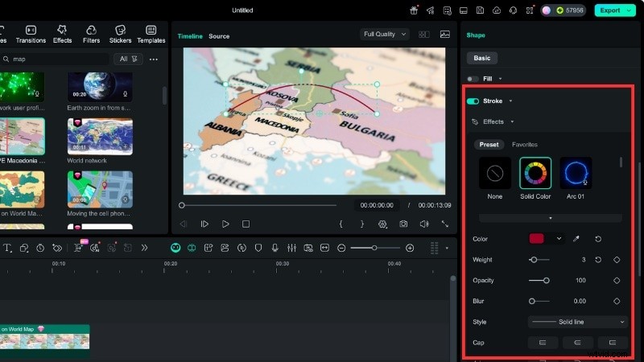Viewport: 644px width, 362px height.
Task: Open the Templates tab
Action: coord(151,35)
